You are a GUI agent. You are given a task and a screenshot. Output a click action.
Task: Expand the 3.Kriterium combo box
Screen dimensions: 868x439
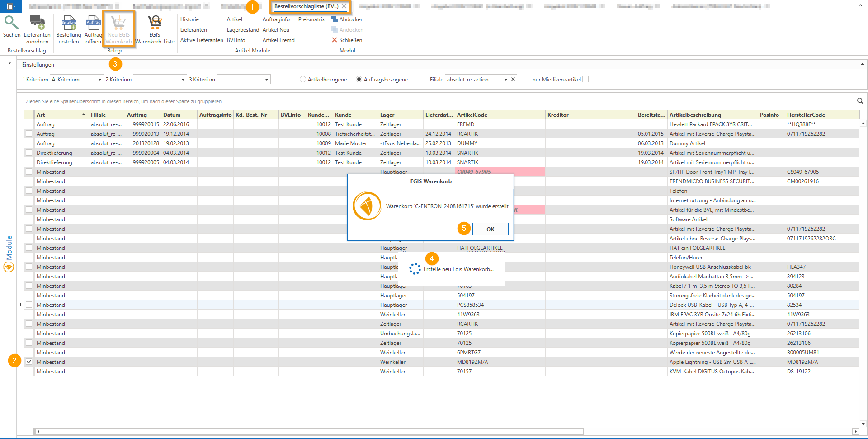coord(266,80)
